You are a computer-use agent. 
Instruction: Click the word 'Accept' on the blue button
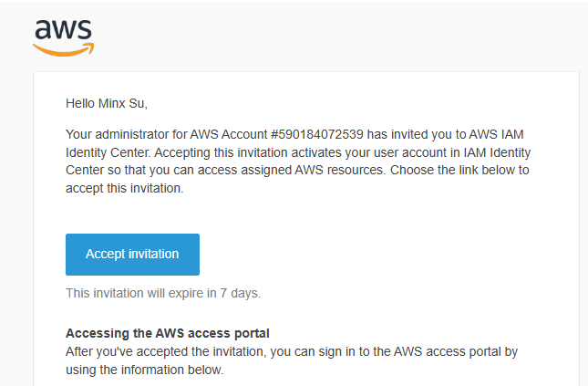click(105, 254)
